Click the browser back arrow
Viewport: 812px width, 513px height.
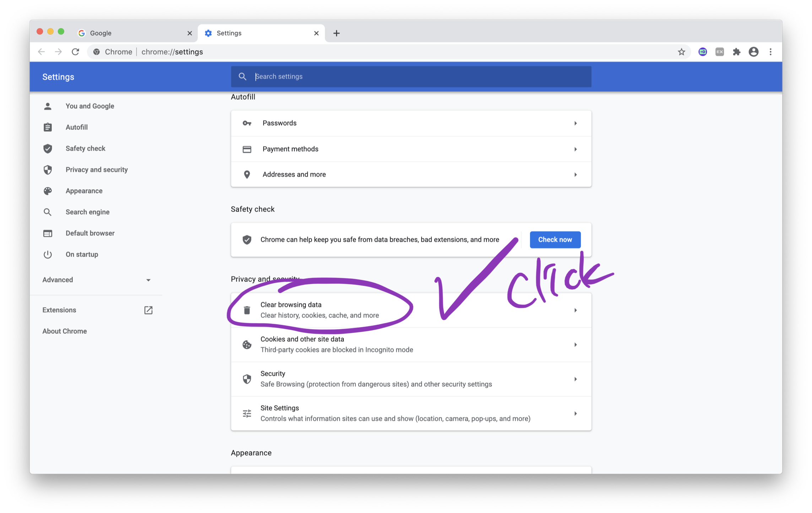[x=41, y=52]
